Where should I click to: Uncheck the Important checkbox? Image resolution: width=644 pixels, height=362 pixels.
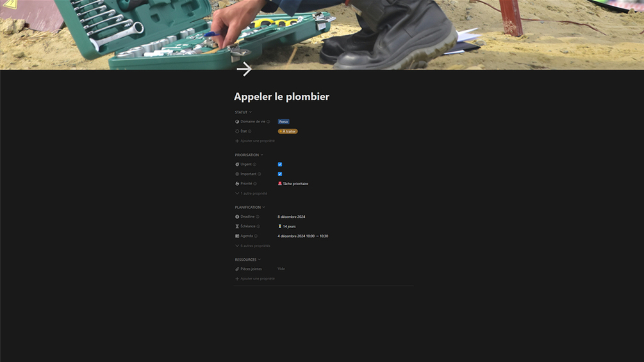click(x=279, y=174)
